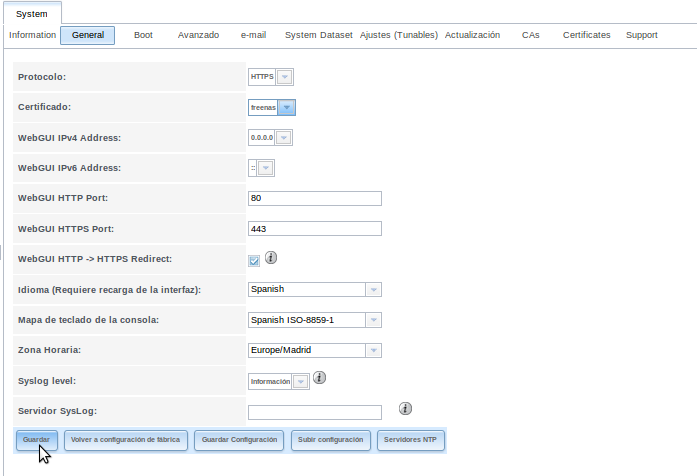This screenshot has width=697, height=476.
Task: Switch to the Information tab
Action: 32,35
